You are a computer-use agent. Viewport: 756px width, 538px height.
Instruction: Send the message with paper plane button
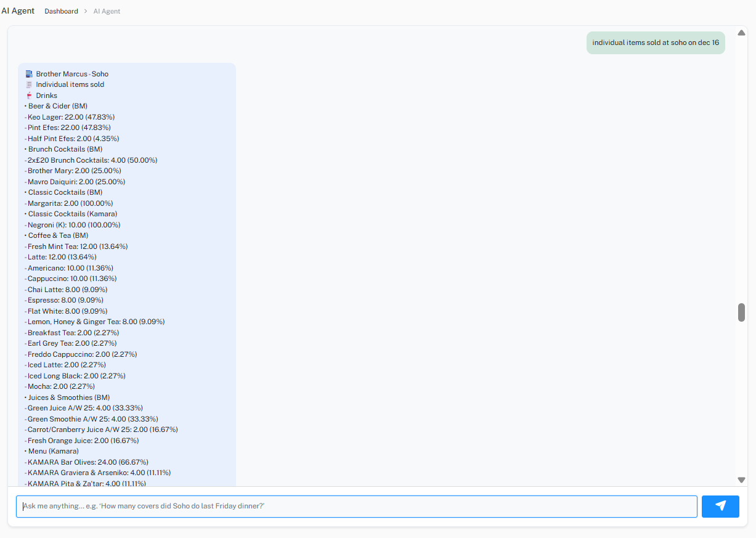pos(720,507)
